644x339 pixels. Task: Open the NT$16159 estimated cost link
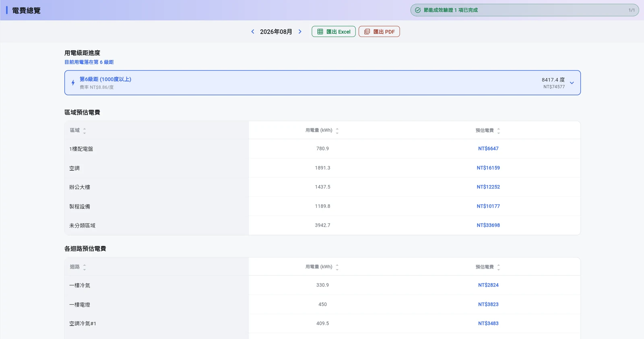click(x=488, y=168)
